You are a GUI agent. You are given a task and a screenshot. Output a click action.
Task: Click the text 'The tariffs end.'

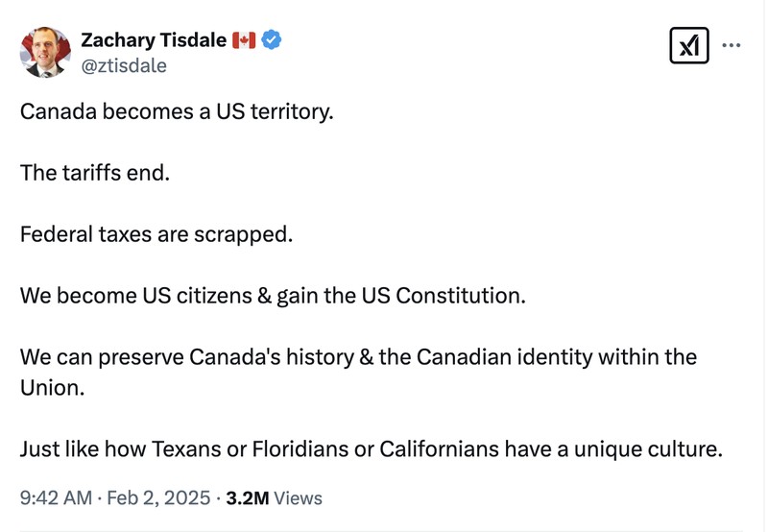click(94, 174)
